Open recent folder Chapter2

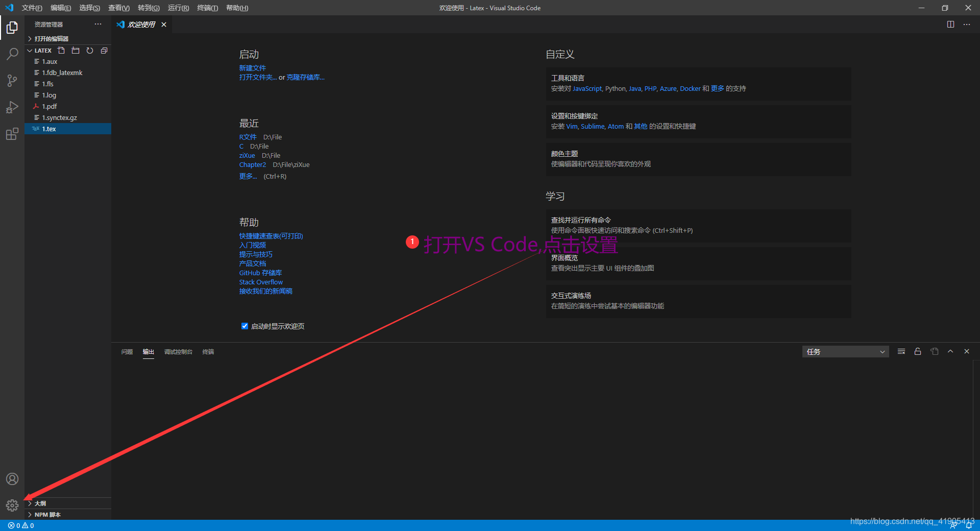click(x=253, y=165)
